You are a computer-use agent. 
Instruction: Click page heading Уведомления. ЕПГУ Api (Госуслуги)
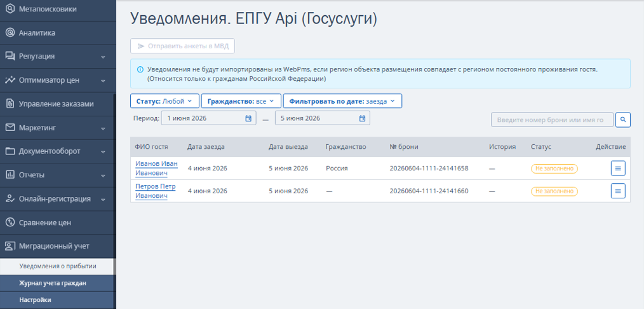click(x=253, y=19)
